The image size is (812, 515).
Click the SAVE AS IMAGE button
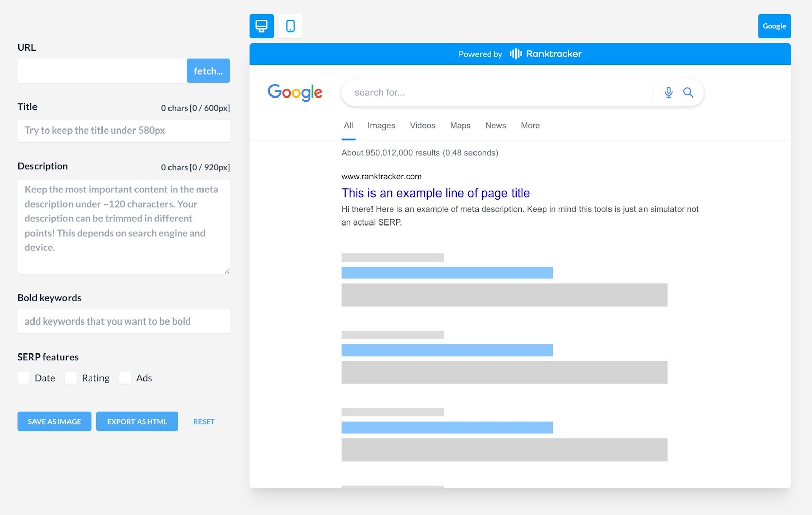click(x=54, y=421)
